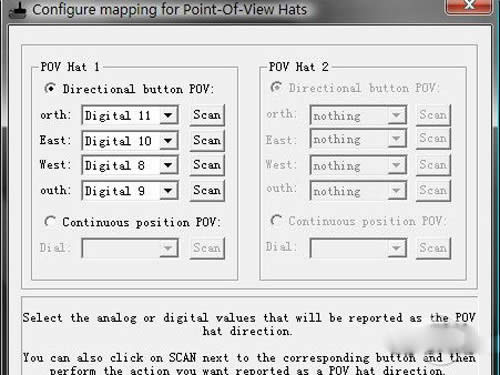The width and height of the screenshot is (500, 375).
Task: Click the joystick icon in title bar
Action: click(17, 11)
